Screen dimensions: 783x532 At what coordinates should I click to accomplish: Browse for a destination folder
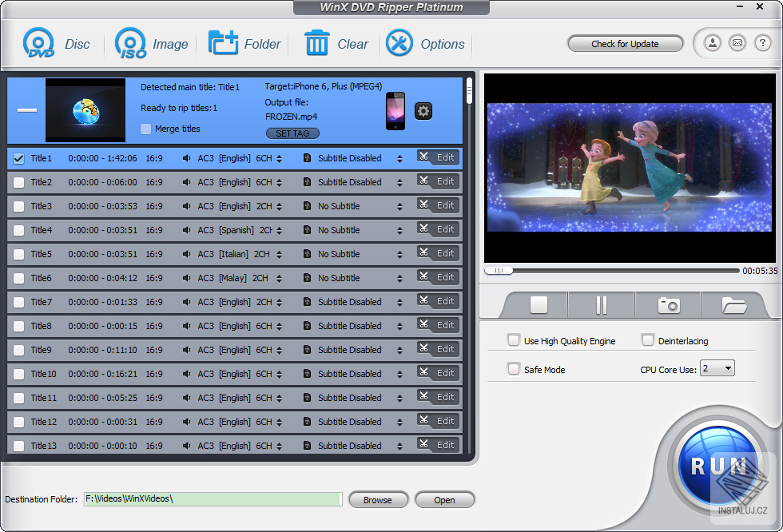pyautogui.click(x=378, y=499)
